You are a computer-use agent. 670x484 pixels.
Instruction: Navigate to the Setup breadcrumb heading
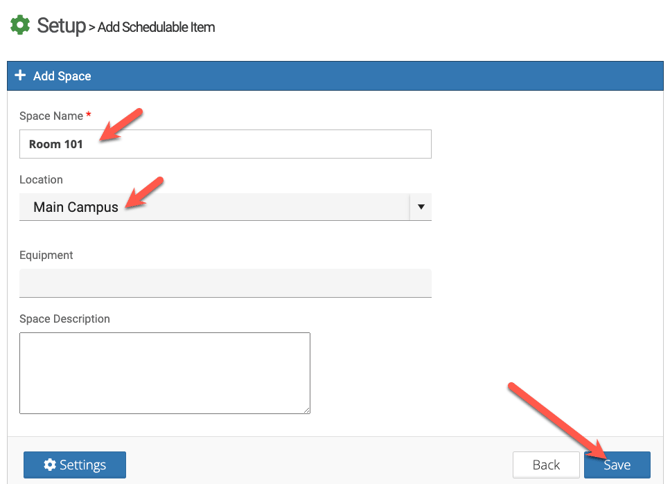coord(61,26)
